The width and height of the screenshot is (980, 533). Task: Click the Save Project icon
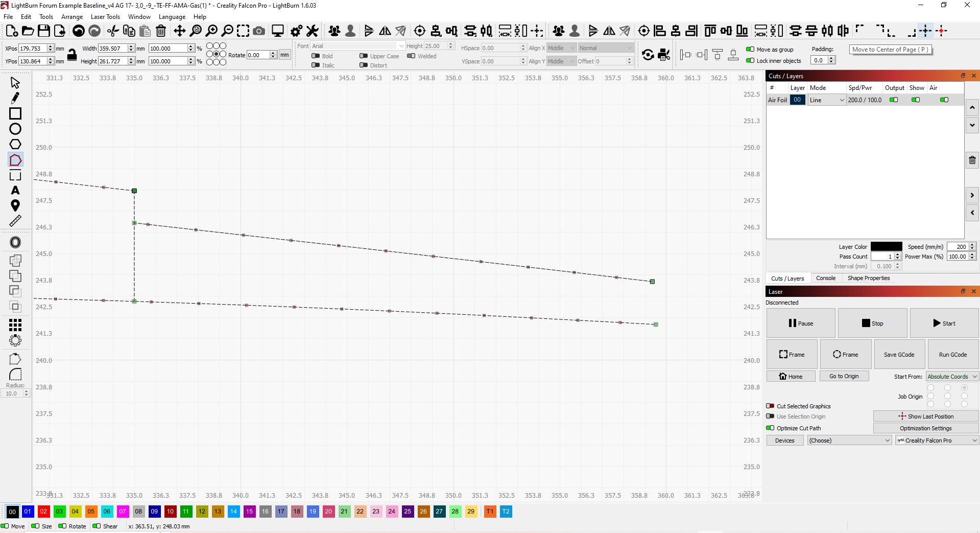(44, 31)
